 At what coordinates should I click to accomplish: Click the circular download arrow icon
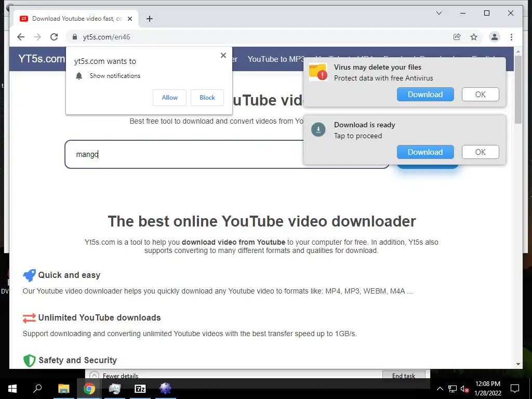click(x=318, y=129)
